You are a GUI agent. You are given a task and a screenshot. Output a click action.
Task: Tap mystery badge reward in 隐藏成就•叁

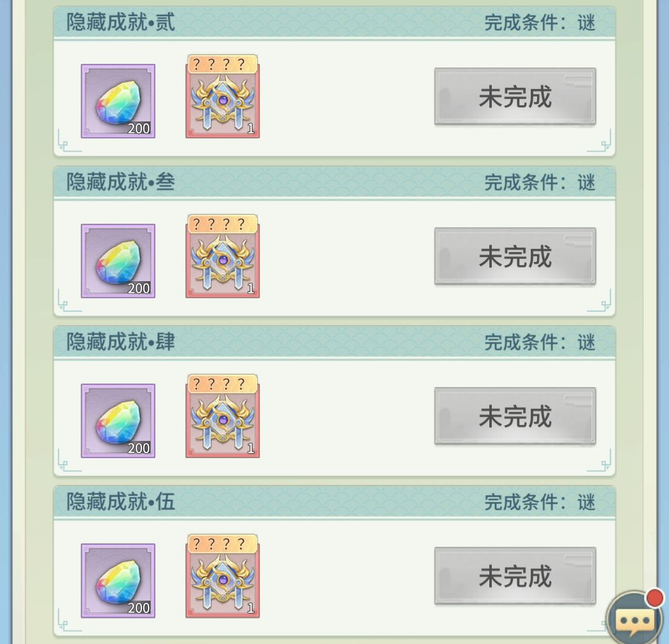(222, 256)
